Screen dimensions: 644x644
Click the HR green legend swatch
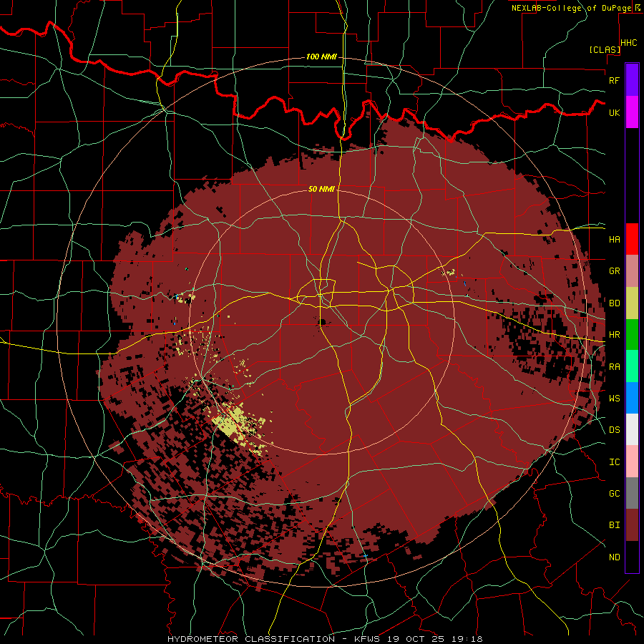tap(632, 335)
